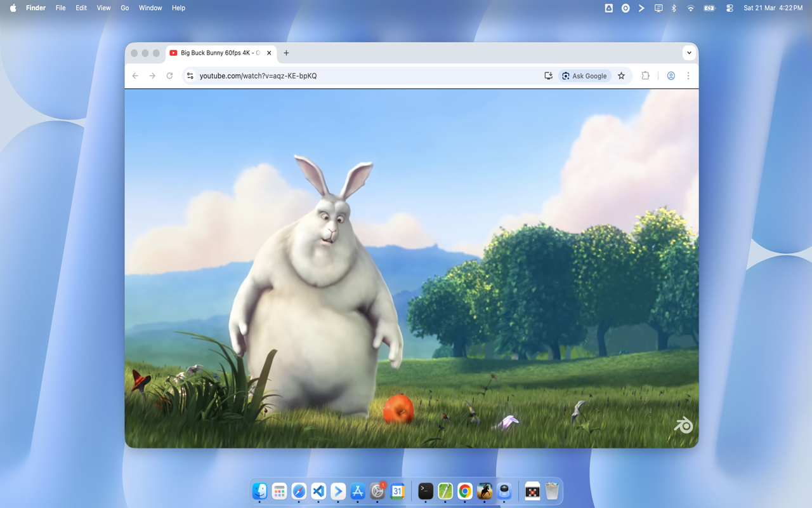View site information icon in address bar

click(190, 76)
